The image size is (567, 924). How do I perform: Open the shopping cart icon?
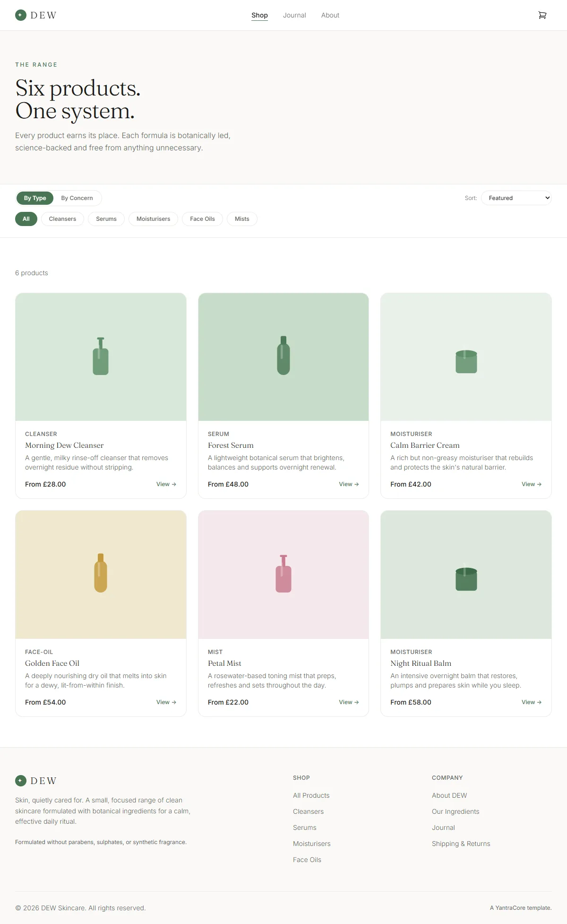pos(542,15)
